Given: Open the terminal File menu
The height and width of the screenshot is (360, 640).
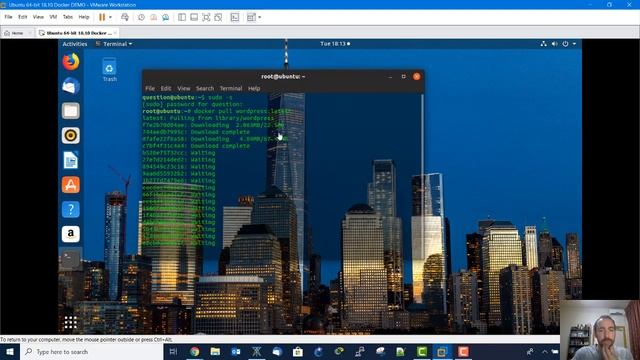Looking at the screenshot, I should (x=150, y=88).
